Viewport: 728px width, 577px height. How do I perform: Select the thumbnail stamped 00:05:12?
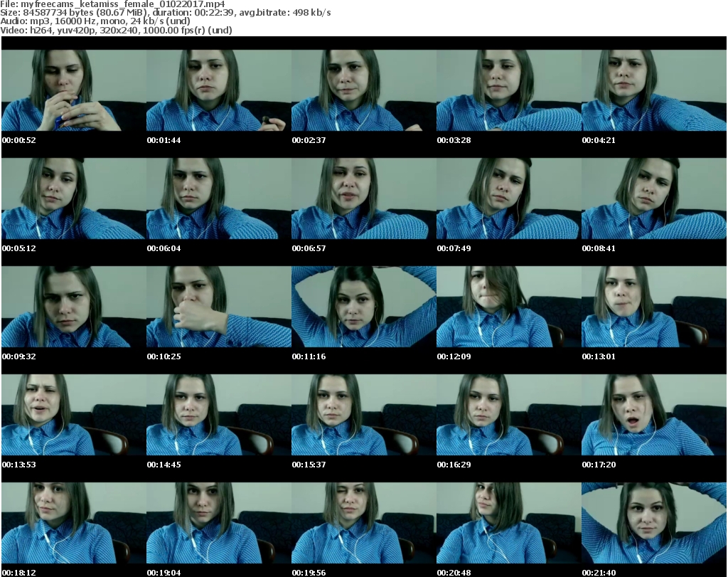pyautogui.click(x=74, y=198)
